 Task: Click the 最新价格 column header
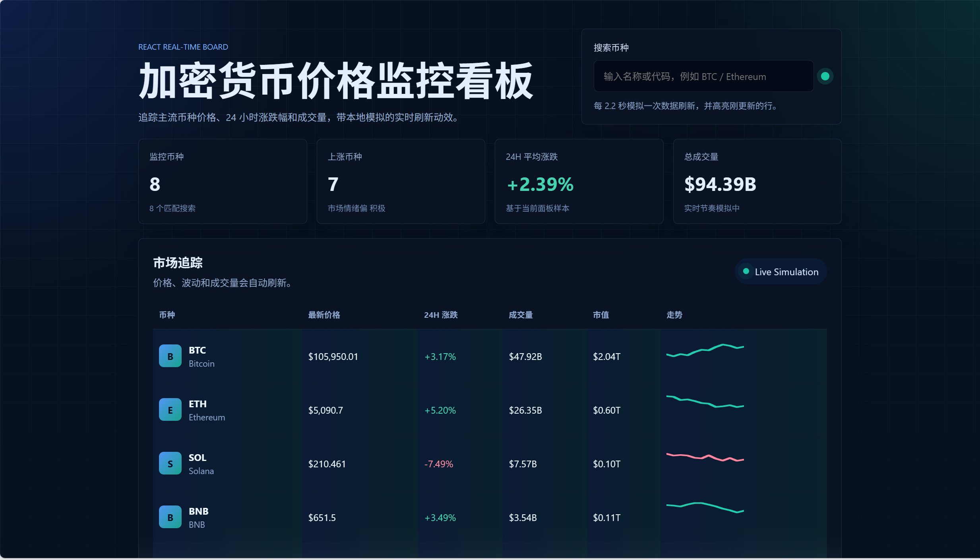pos(324,315)
